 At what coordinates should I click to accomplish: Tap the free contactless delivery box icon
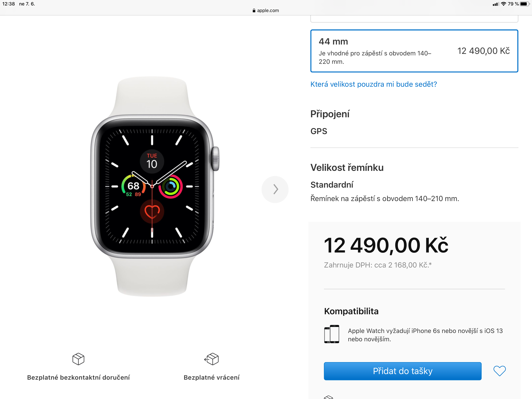pyautogui.click(x=78, y=359)
